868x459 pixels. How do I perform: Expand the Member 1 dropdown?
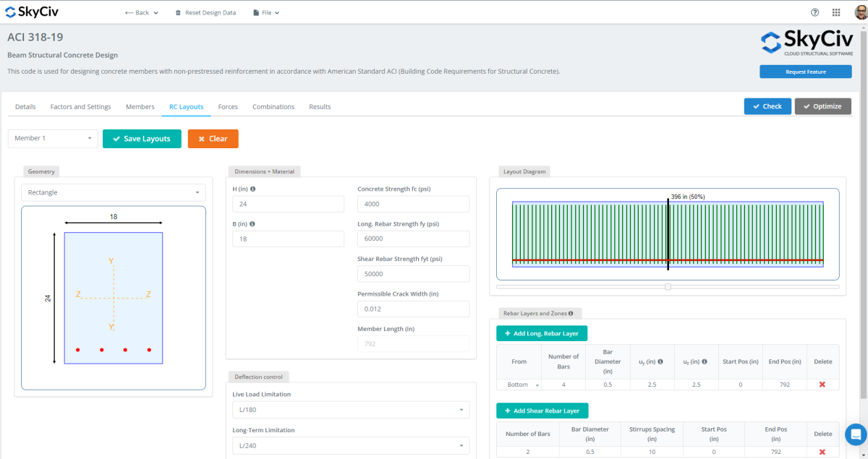(x=53, y=139)
